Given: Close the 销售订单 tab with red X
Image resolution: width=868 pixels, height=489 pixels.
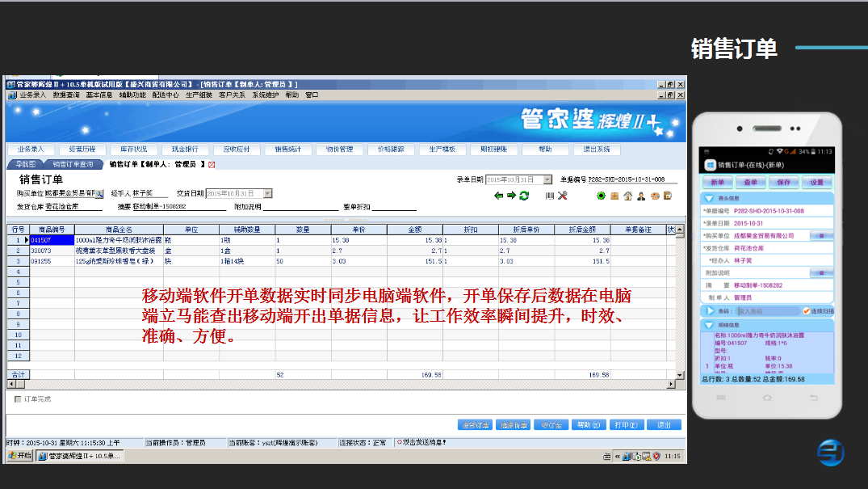Looking at the screenshot, I should [x=212, y=165].
